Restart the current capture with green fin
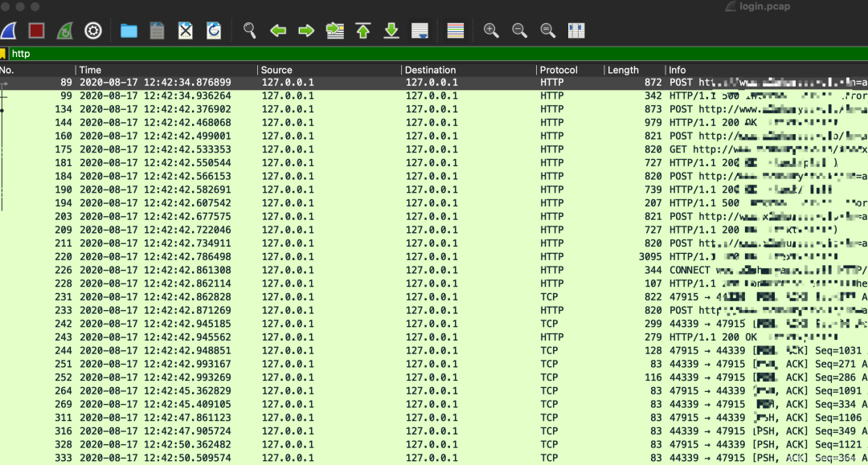 point(65,31)
